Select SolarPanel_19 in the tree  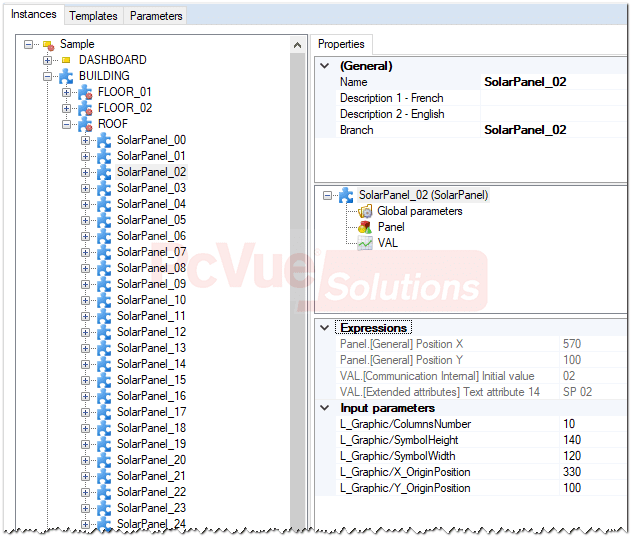[151, 444]
